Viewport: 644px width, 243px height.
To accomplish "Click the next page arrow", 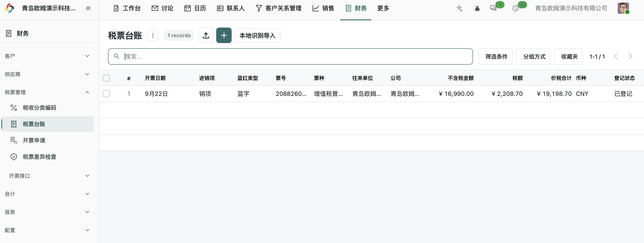I will (x=630, y=57).
